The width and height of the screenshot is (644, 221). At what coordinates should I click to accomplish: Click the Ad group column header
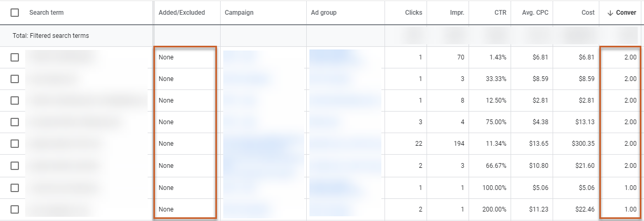point(323,13)
